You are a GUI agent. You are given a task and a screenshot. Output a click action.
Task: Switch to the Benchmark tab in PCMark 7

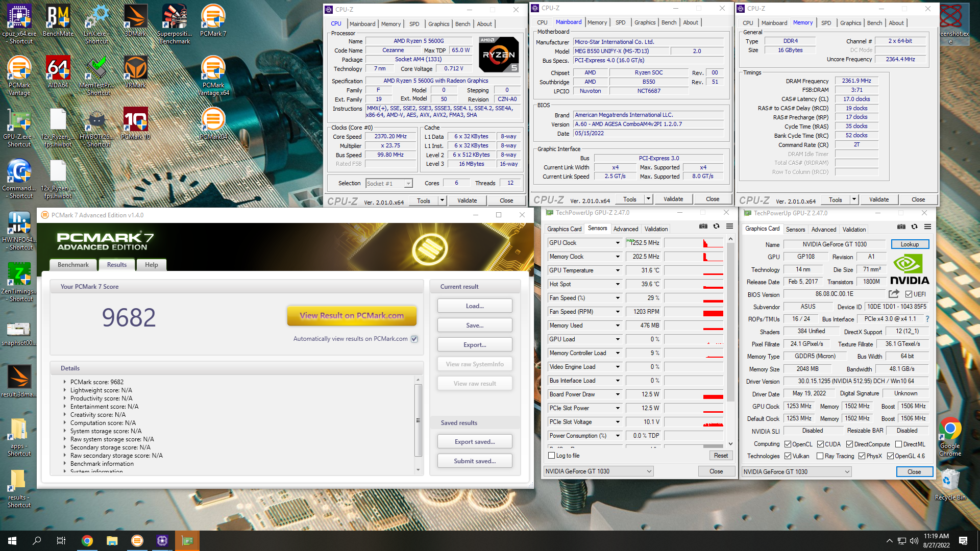pos(73,265)
